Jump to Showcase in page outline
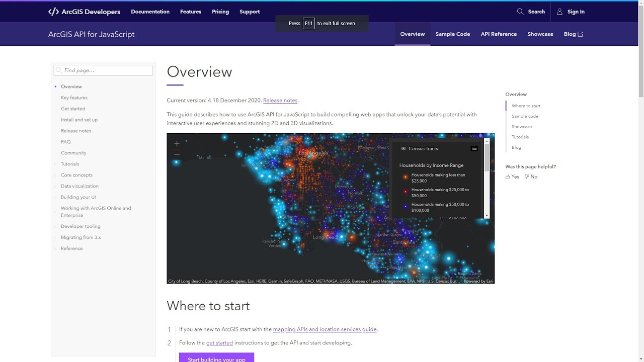This screenshot has height=362, width=644. (522, 127)
